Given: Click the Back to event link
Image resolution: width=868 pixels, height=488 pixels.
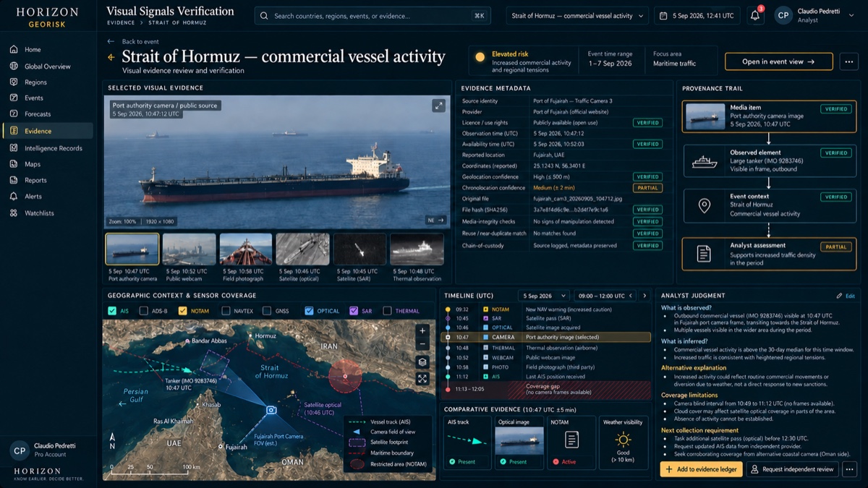Looking at the screenshot, I should point(140,42).
